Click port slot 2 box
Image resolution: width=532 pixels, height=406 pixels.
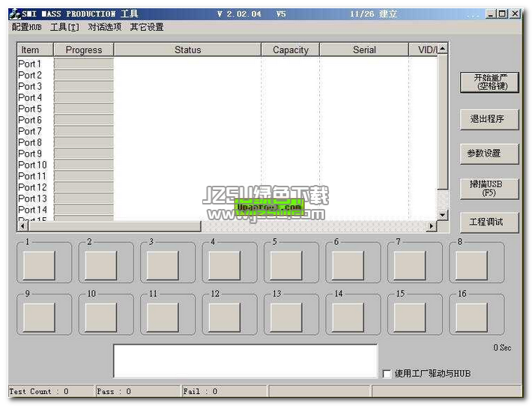pos(100,265)
